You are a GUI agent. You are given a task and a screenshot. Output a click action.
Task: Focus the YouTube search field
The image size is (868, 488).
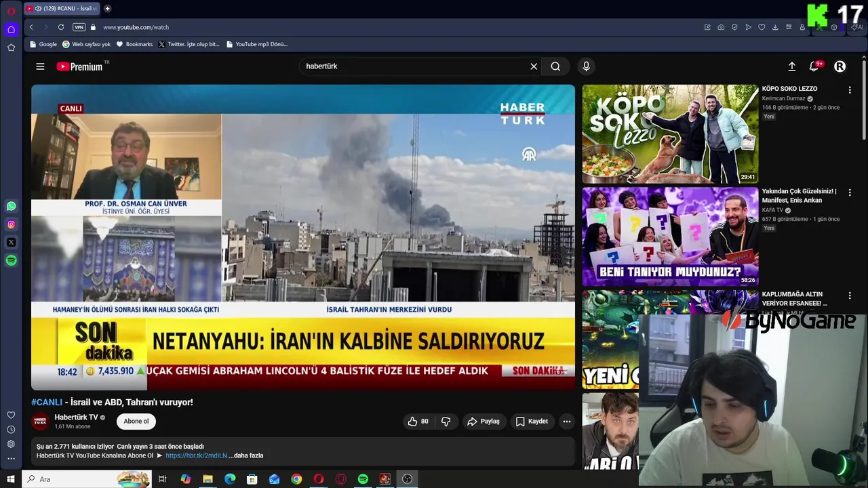(414, 66)
